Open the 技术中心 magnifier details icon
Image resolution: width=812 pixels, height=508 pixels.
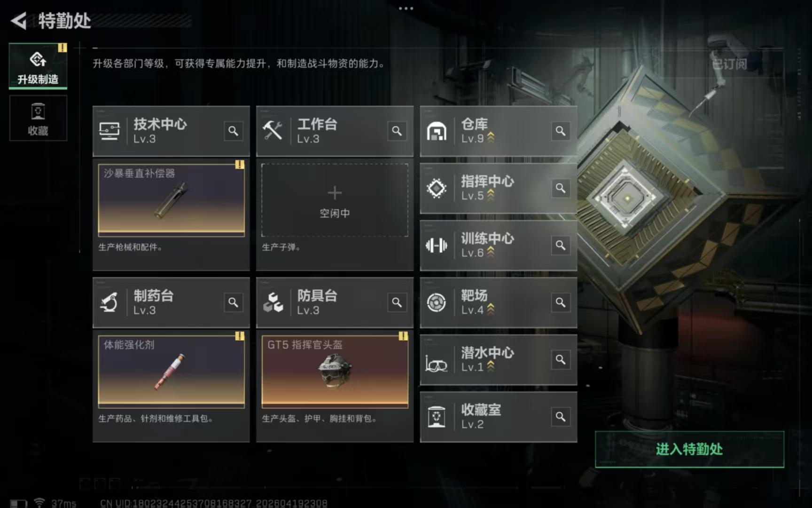click(233, 131)
